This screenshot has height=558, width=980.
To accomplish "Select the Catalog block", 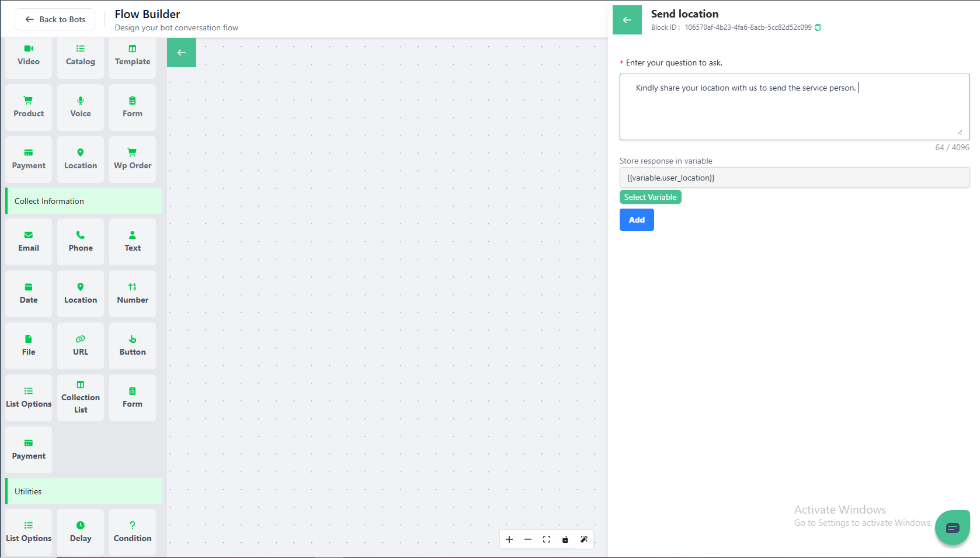I will [81, 56].
